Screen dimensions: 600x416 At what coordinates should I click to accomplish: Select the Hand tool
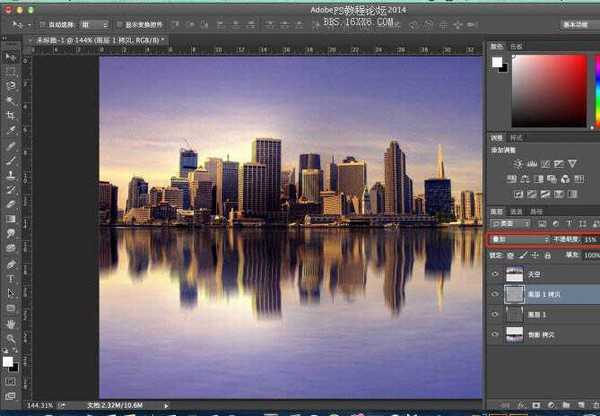point(11,323)
